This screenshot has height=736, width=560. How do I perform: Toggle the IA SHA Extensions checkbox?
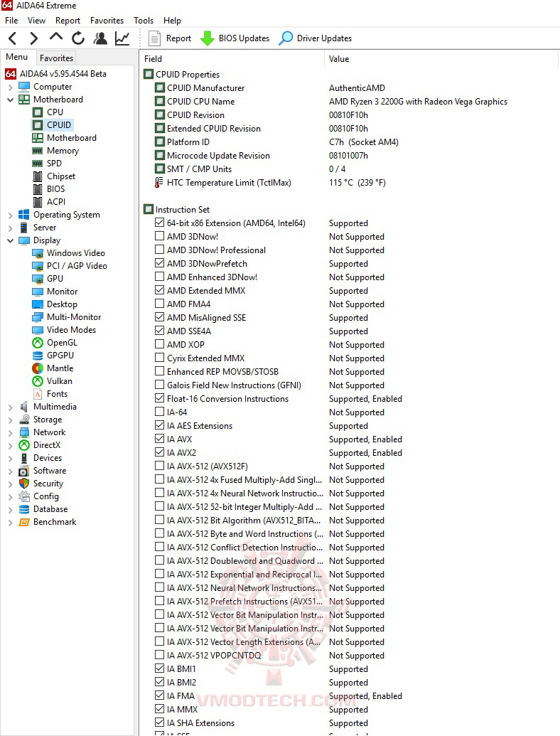pos(159,722)
